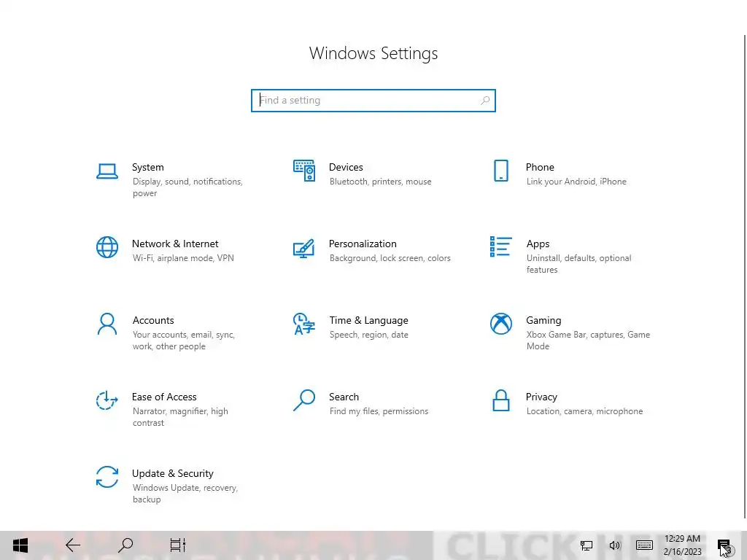Open the Apps settings title
747x560 pixels.
click(x=538, y=244)
